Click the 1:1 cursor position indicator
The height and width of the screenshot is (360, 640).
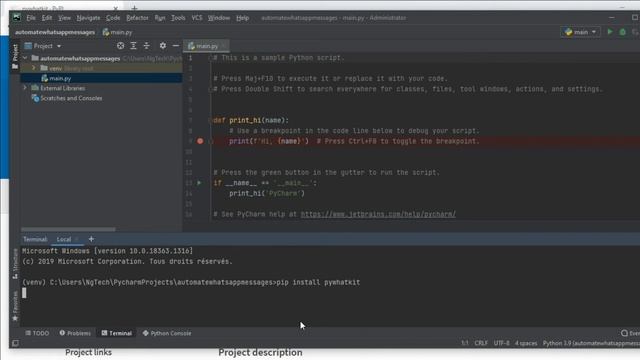click(x=464, y=343)
